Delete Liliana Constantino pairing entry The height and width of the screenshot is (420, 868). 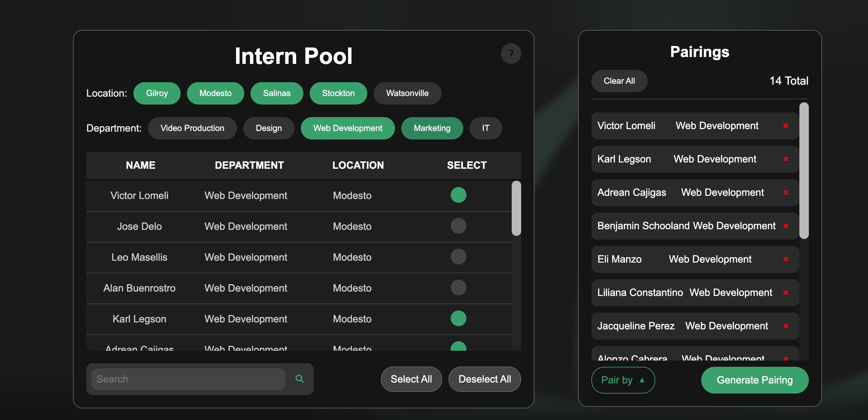[786, 292]
